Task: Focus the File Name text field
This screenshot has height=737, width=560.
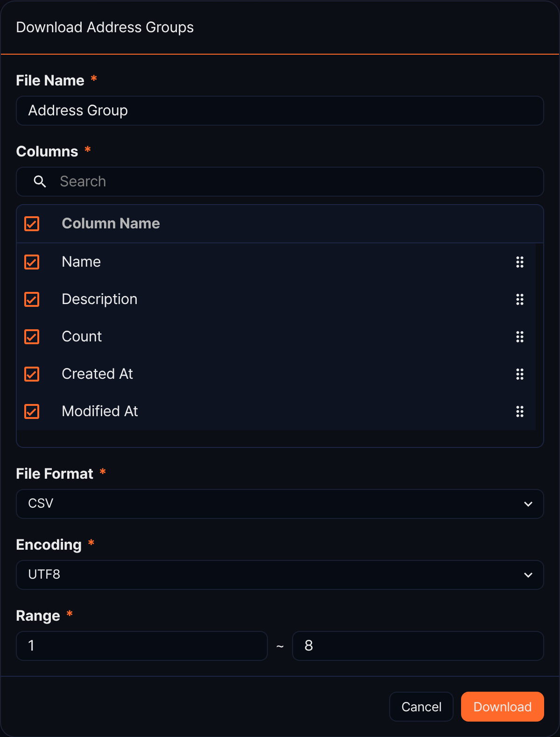Action: point(280,111)
